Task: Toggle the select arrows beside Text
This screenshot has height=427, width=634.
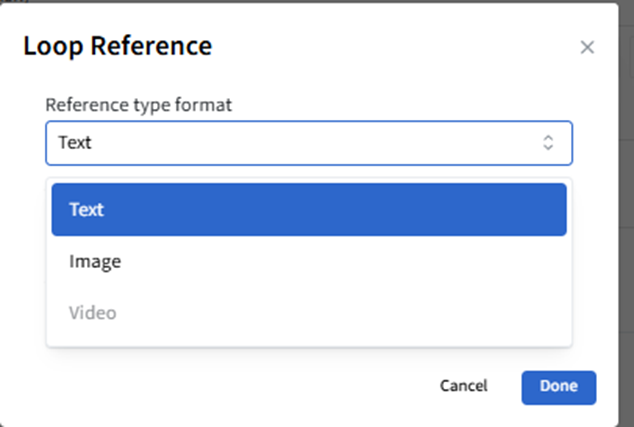Action: pos(548,143)
